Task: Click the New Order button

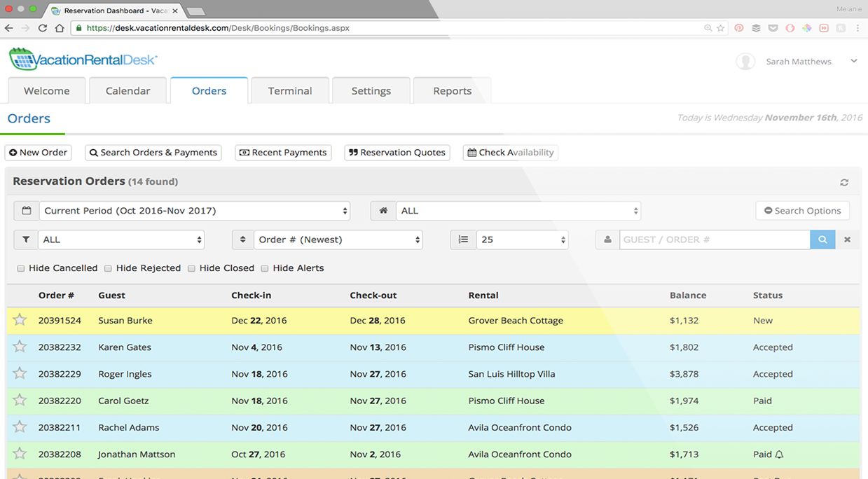Action: 39,153
